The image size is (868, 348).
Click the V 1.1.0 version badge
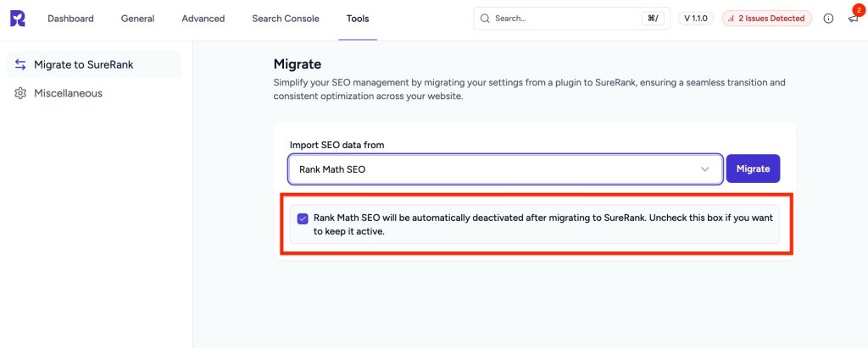click(696, 19)
